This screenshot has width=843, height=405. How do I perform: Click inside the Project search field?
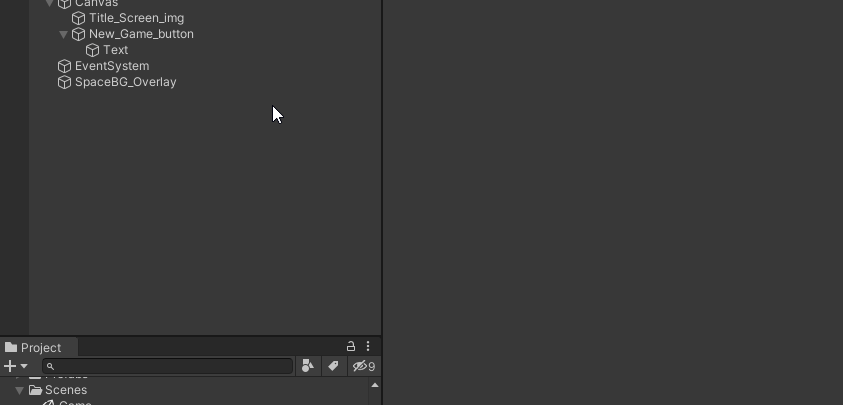(x=168, y=366)
